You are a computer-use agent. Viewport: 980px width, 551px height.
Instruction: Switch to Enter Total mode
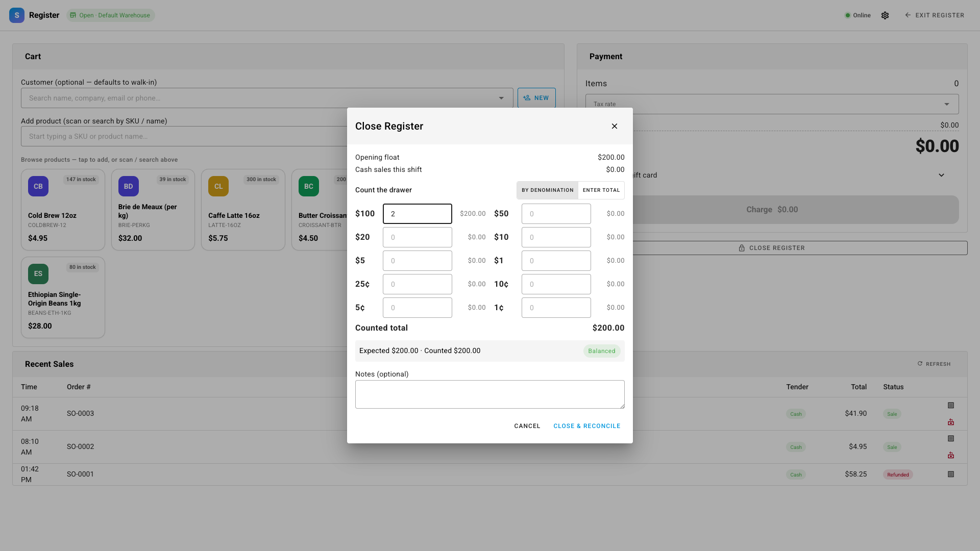tap(601, 190)
